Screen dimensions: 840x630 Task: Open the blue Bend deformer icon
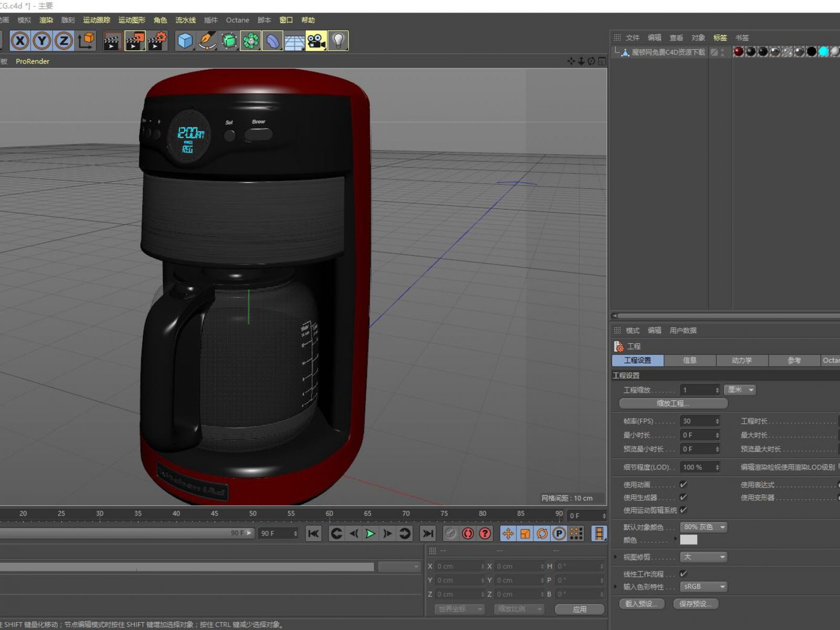coord(273,40)
